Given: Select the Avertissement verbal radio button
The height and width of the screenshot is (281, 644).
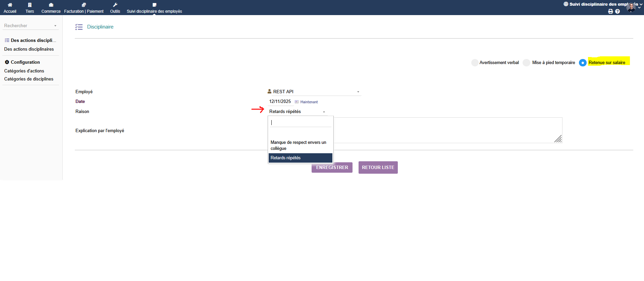Looking at the screenshot, I should (475, 63).
